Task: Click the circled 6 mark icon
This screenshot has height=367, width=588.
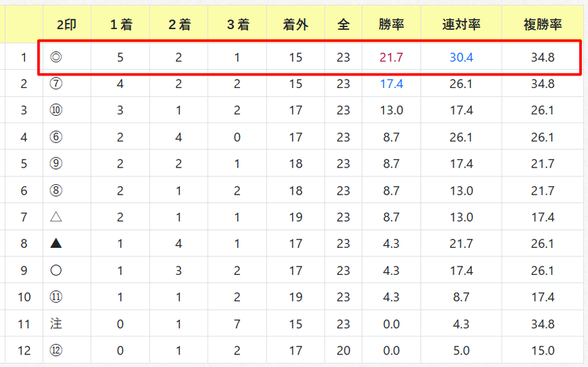Action: coord(56,137)
